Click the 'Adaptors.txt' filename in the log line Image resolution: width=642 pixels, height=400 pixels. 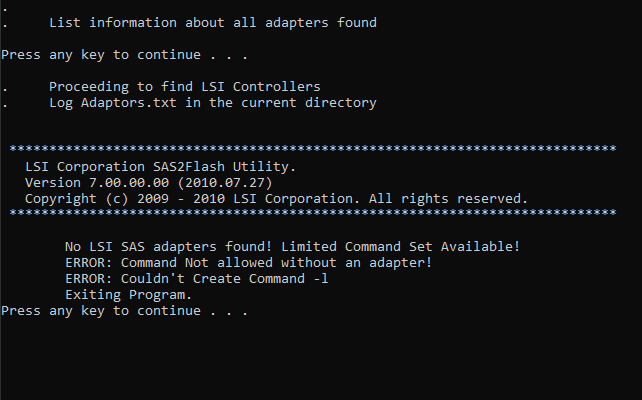[x=129, y=103]
